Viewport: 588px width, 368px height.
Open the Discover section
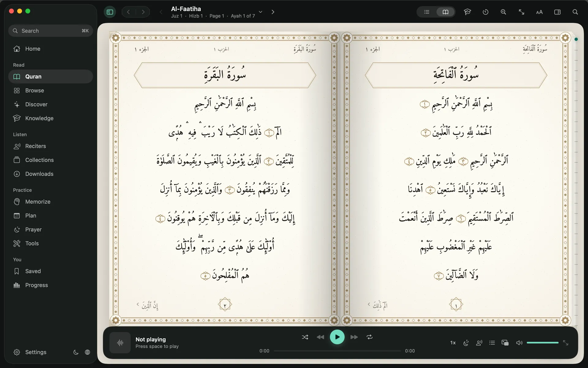(x=51, y=104)
